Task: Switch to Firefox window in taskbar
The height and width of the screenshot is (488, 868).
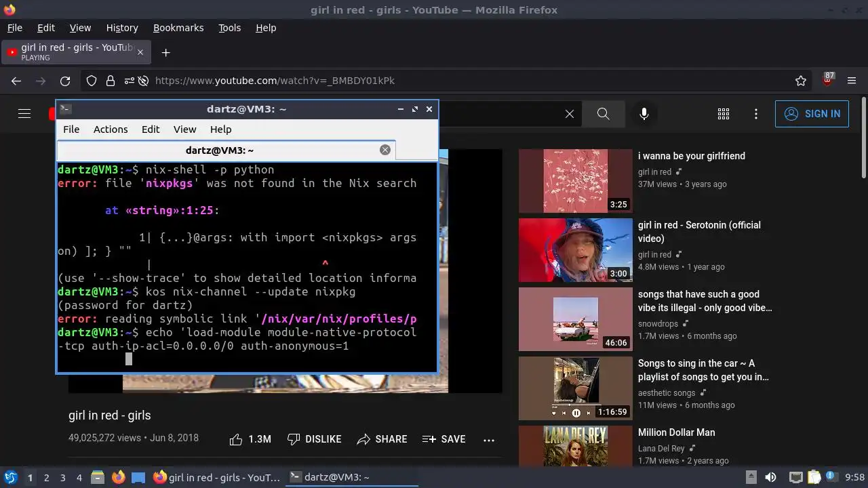Action: (x=216, y=477)
